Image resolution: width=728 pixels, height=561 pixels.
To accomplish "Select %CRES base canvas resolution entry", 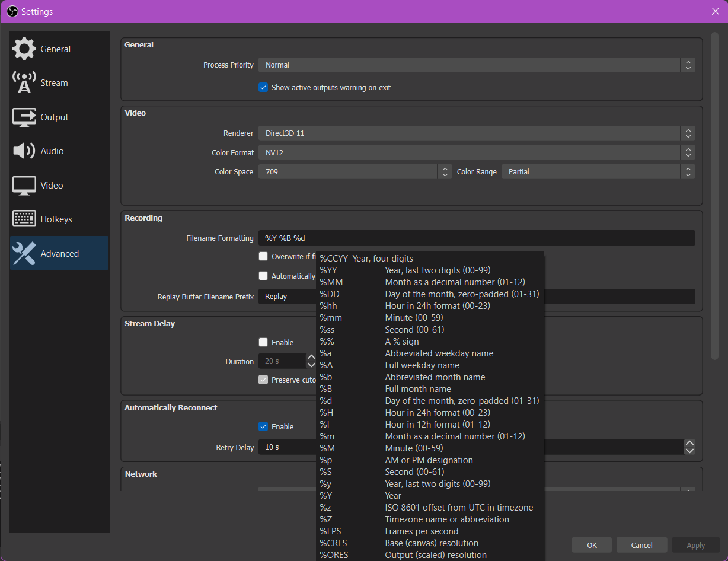I will 430,543.
